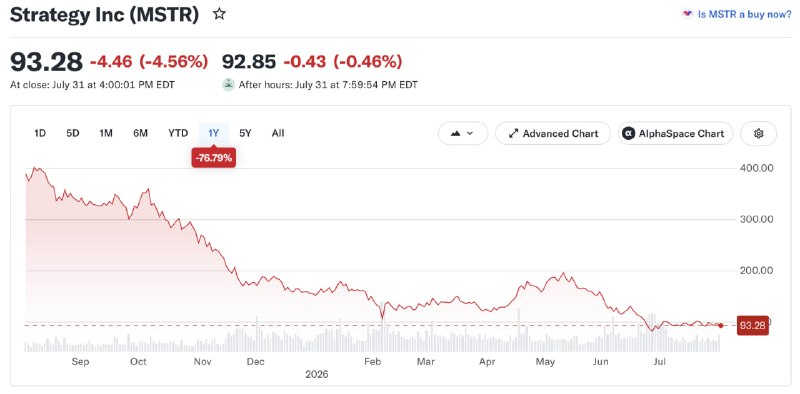Click the -76.79% 1Y return badge
This screenshot has width=800, height=394.
point(214,158)
